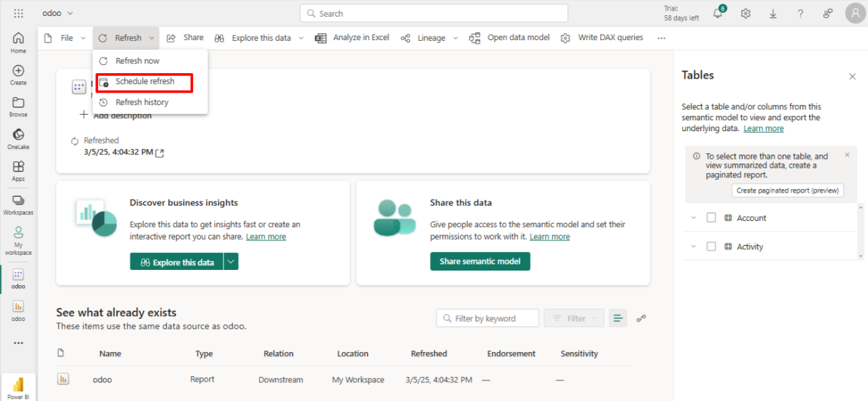The width and height of the screenshot is (868, 401).
Task: Check the Activity table checkbox
Action: [711, 246]
